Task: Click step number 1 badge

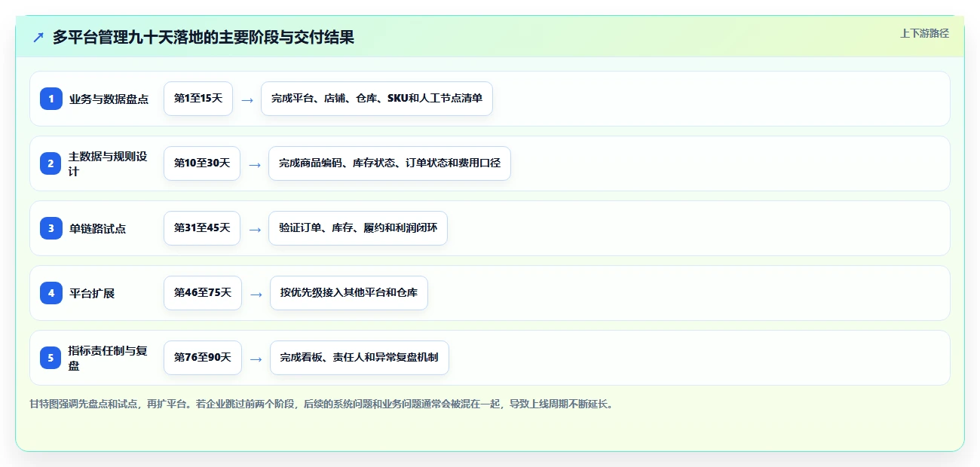Action: click(51, 99)
